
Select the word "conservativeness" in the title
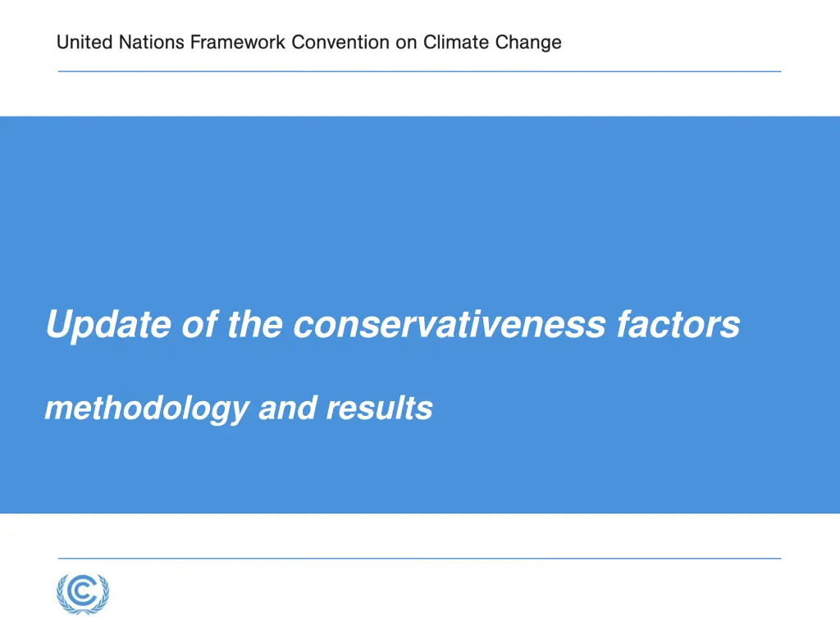point(449,325)
